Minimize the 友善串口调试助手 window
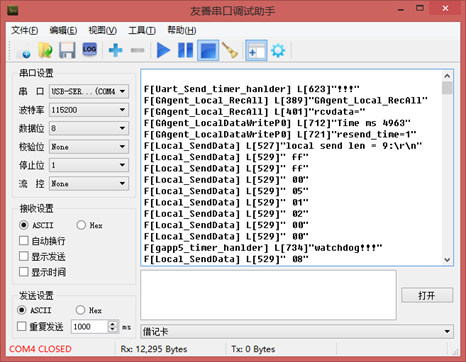Screen dimensions: 466x362 click(401, 9)
